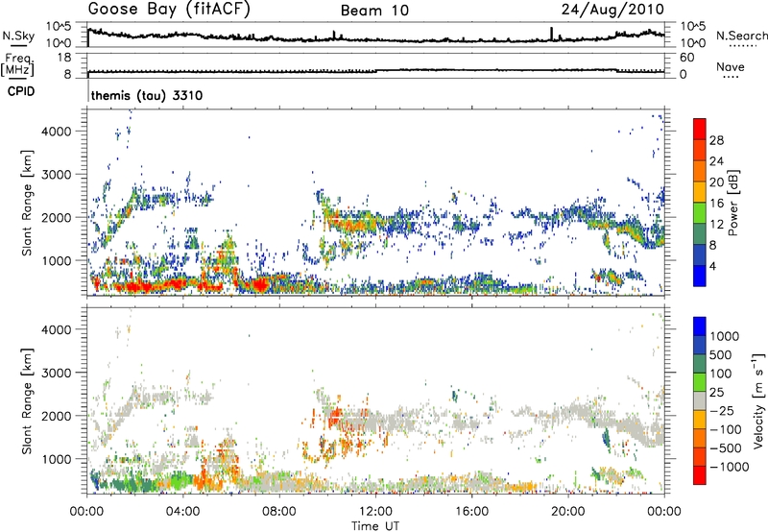Click the "04:00" time tick label
The height and width of the screenshot is (532, 768).
coord(182,512)
